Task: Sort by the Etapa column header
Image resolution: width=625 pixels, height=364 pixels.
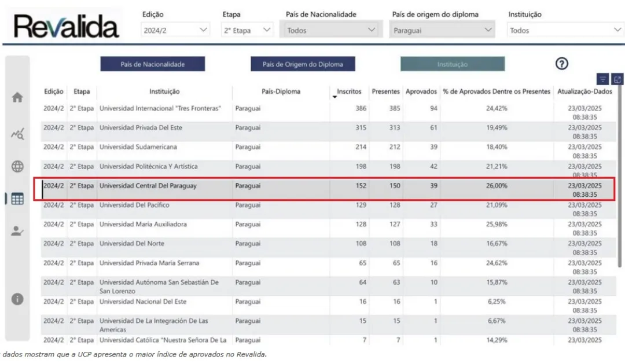Action: pos(82,91)
